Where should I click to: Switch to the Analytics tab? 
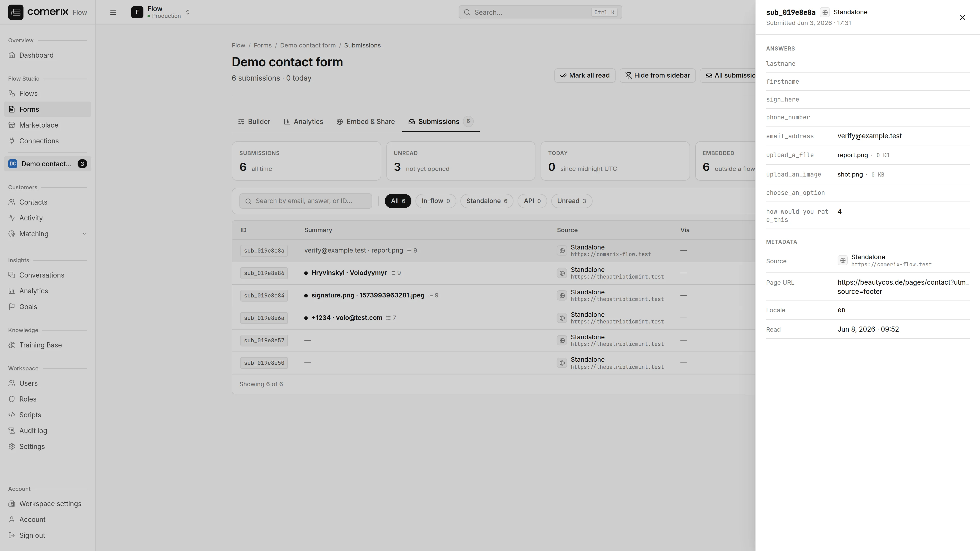click(304, 122)
